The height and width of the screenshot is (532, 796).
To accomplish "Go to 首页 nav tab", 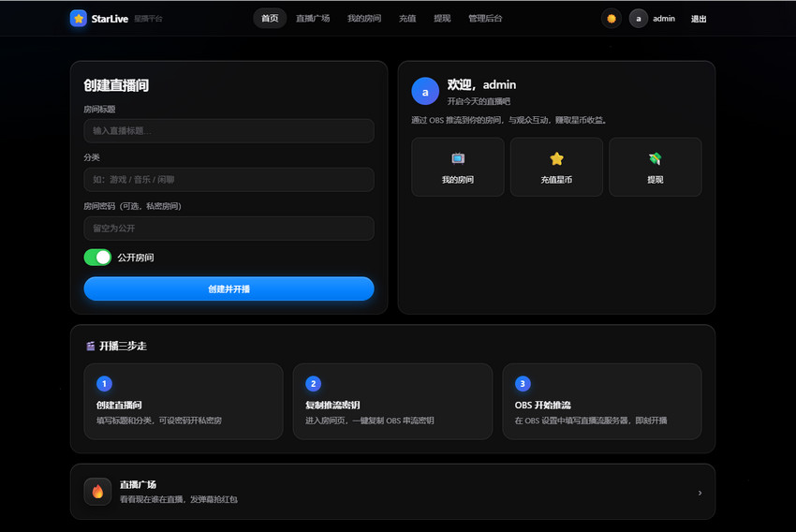I will click(x=270, y=19).
